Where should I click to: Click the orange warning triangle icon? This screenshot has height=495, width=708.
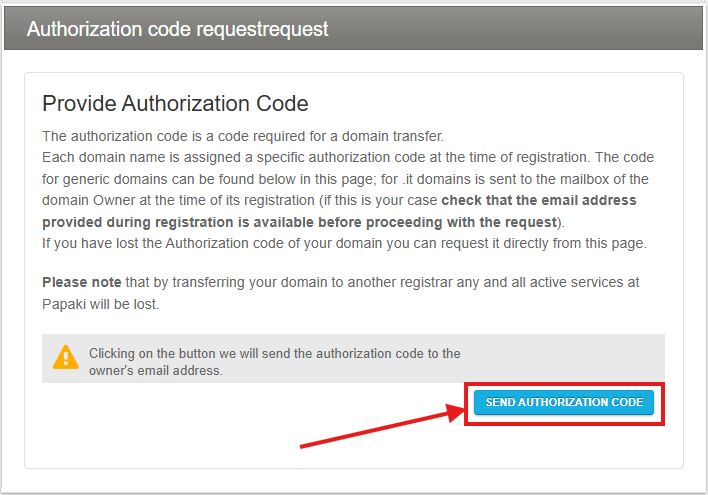coord(66,358)
